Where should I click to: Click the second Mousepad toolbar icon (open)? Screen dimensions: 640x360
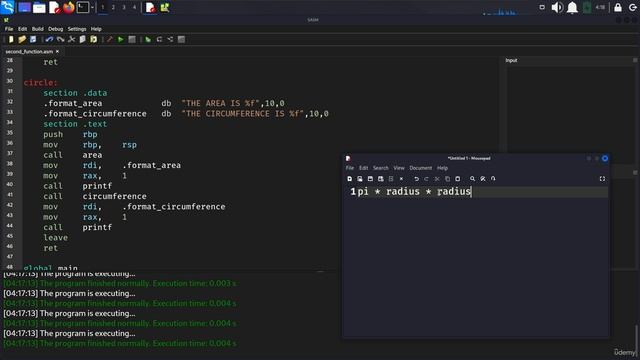point(360,179)
